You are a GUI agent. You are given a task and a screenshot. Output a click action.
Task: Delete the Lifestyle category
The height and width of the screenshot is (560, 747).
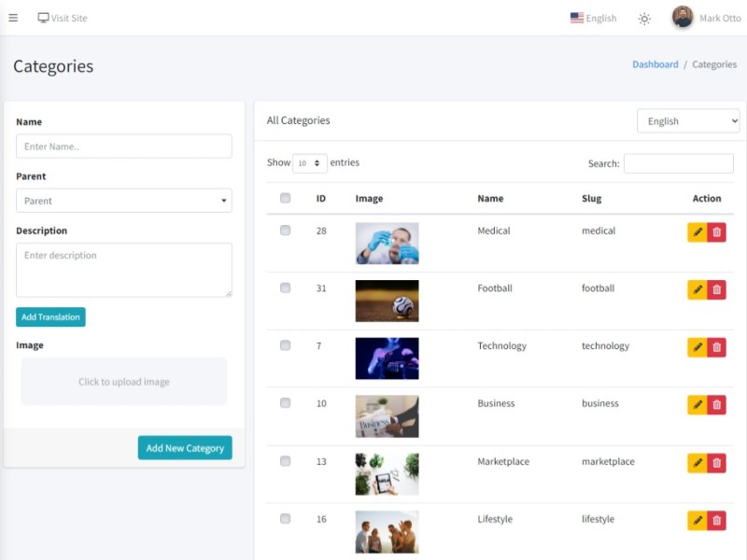click(x=716, y=521)
